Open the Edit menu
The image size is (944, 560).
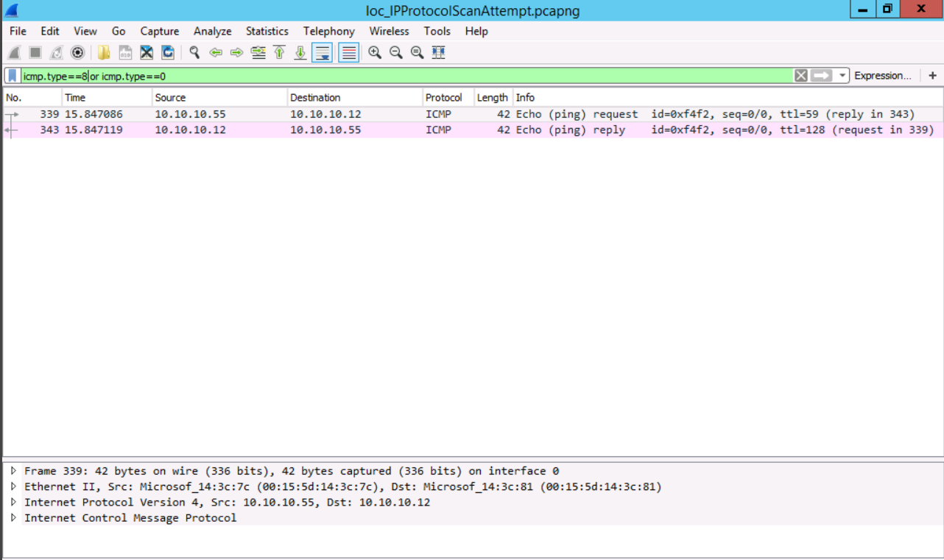pos(50,31)
